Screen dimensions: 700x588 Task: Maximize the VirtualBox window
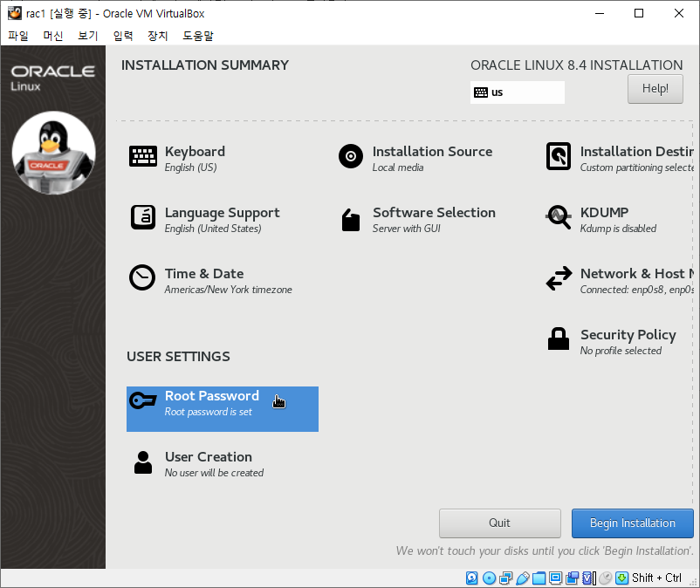point(639,13)
